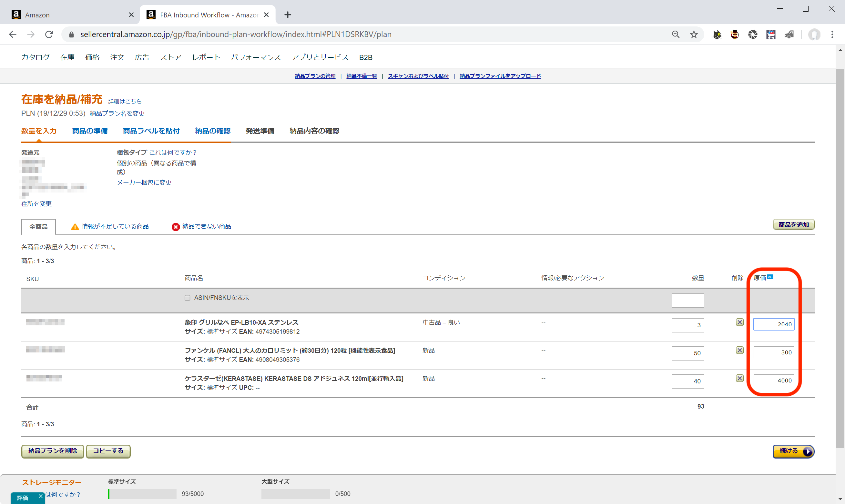Edit quantity field showing 50
Image resolution: width=845 pixels, height=504 pixels.
click(687, 353)
